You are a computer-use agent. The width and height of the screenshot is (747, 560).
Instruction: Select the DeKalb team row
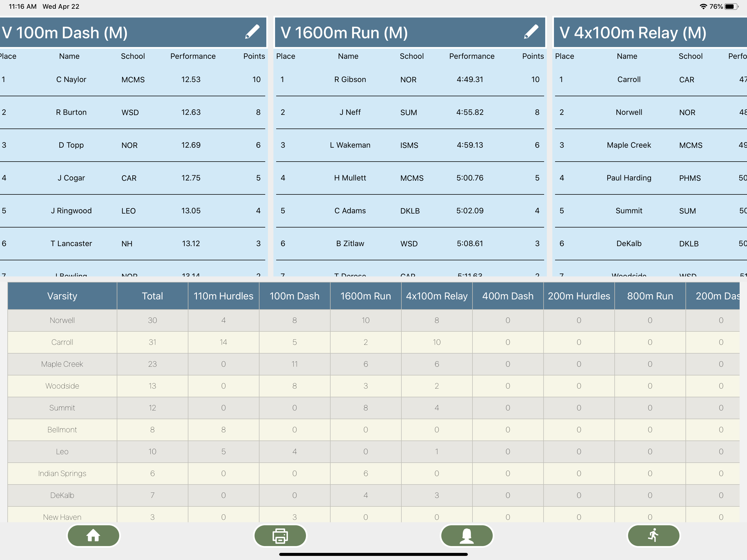(x=373, y=495)
